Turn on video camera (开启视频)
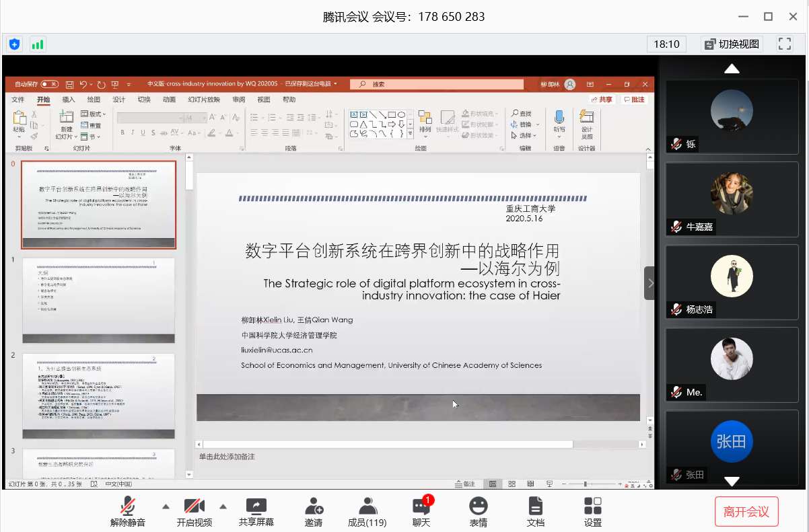 click(x=194, y=506)
